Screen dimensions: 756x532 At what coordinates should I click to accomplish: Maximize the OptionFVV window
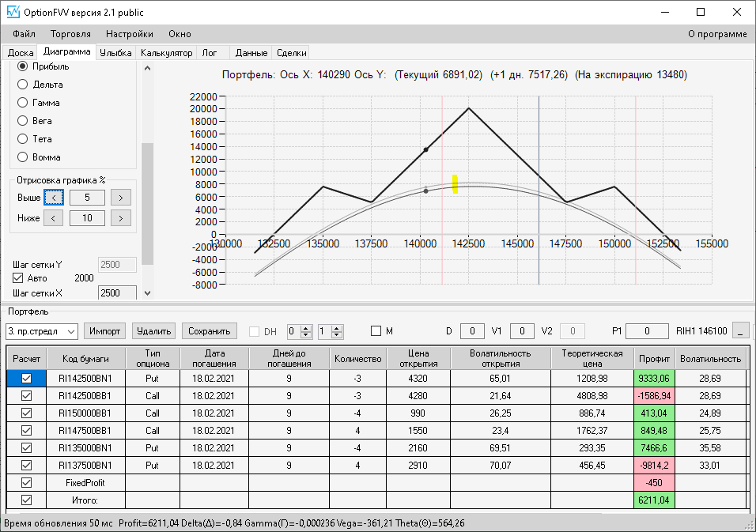(701, 12)
